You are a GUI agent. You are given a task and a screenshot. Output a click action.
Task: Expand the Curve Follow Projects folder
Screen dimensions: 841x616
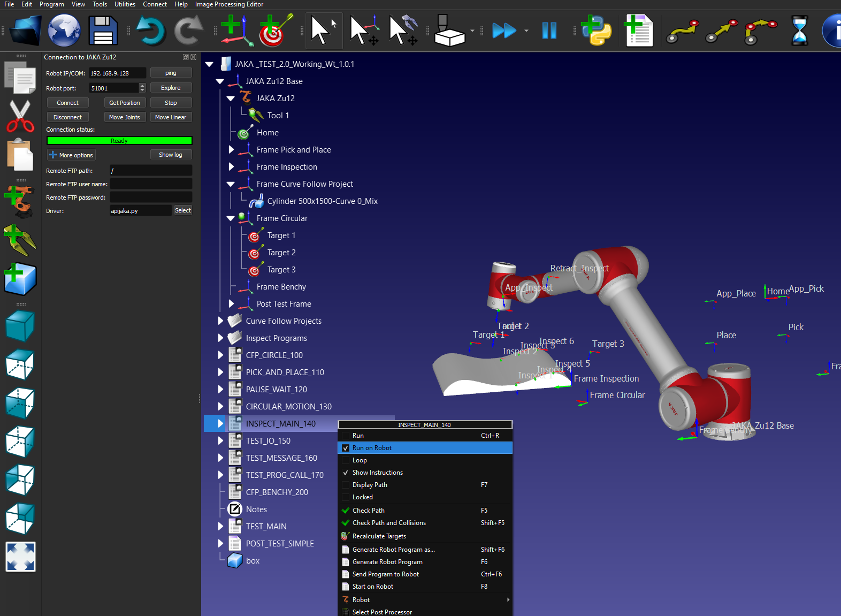point(220,321)
